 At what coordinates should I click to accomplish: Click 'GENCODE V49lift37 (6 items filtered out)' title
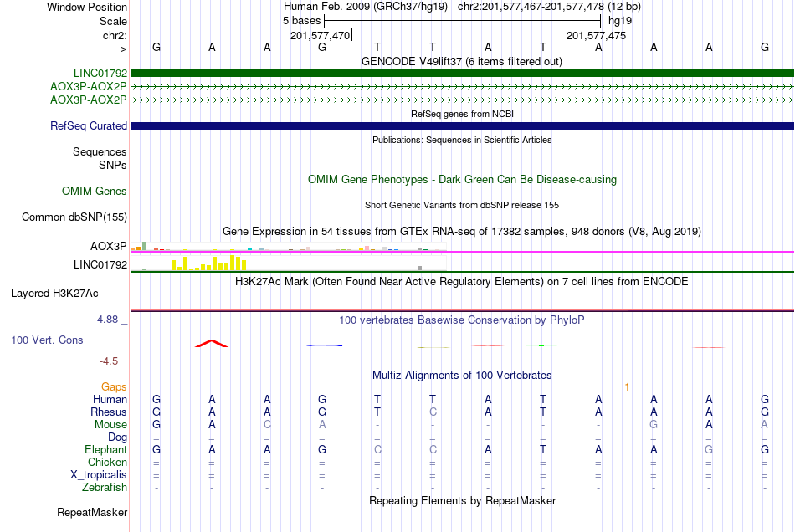[x=462, y=62]
